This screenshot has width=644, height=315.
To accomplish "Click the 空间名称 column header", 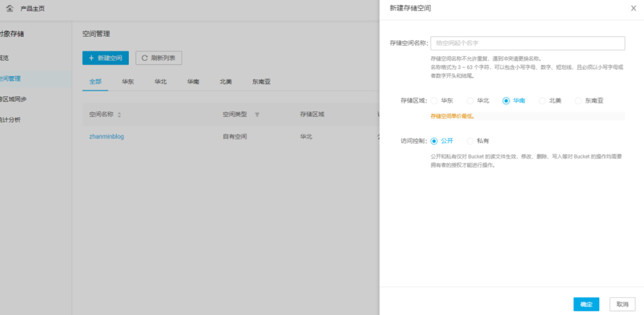I will tap(101, 115).
